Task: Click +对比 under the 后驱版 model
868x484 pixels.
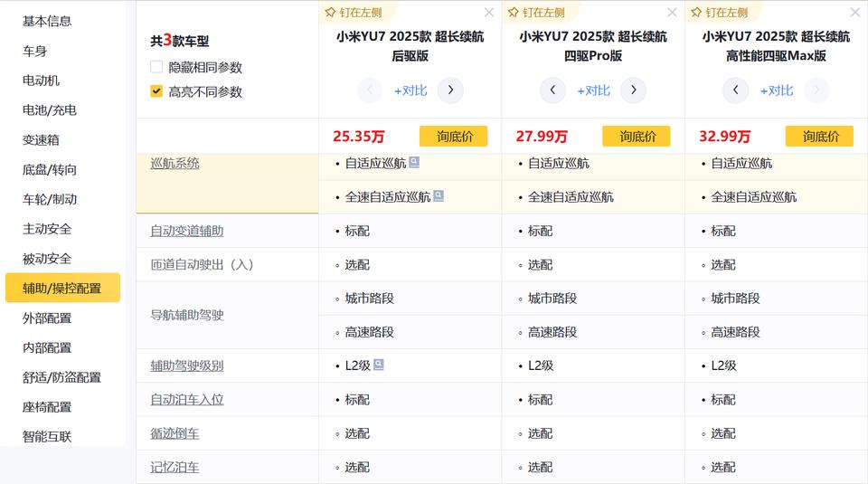Action: [x=410, y=90]
